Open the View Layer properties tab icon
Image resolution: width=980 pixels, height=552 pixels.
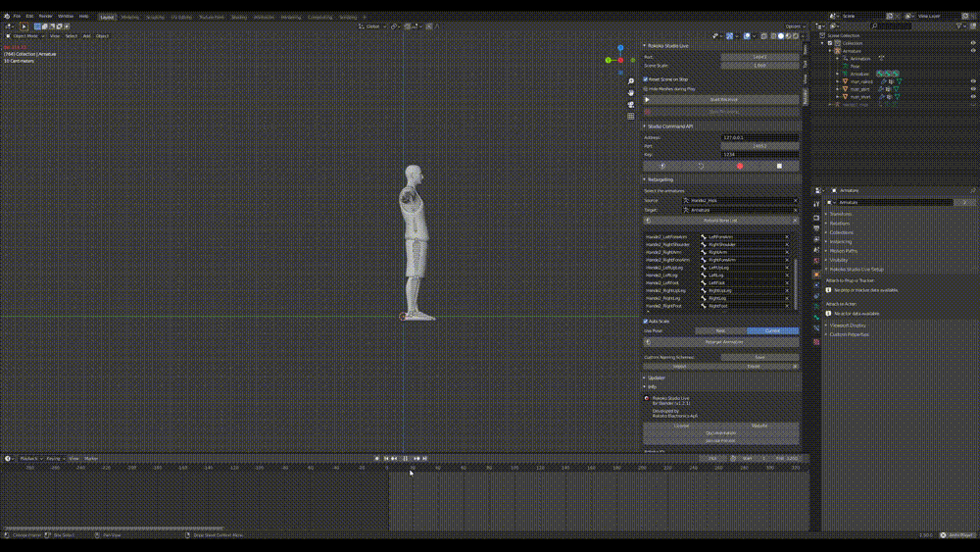816,239
